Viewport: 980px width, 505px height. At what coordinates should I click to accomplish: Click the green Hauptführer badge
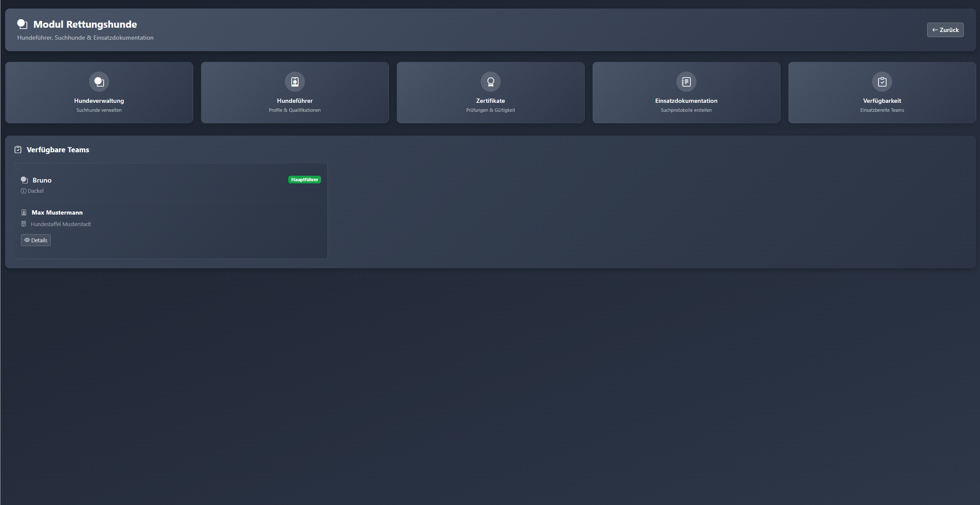click(x=304, y=180)
